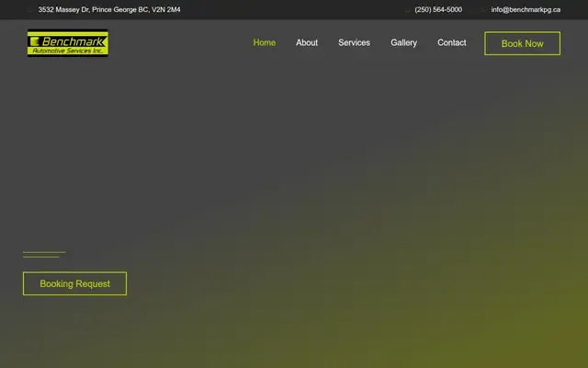Go to the About page
The image size is (588, 368).
pos(307,43)
